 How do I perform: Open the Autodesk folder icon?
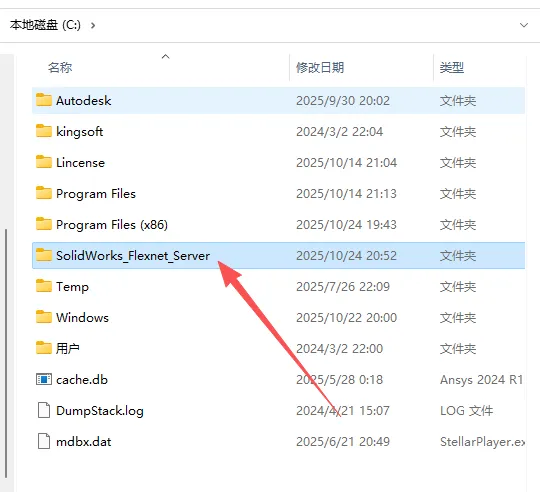(44, 100)
